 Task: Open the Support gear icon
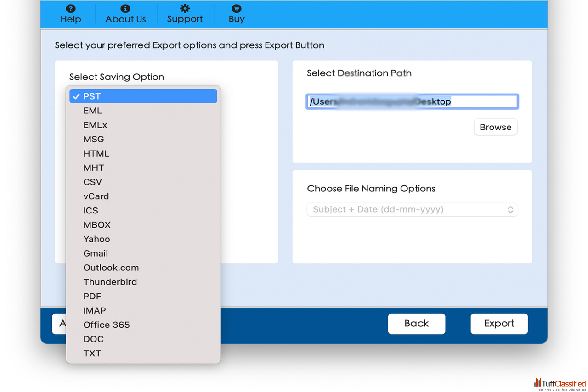pos(185,9)
